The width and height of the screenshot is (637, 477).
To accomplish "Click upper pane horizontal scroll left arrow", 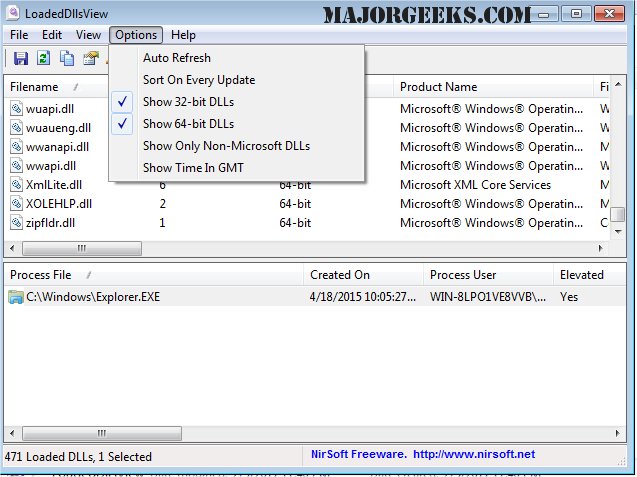I will [12, 248].
